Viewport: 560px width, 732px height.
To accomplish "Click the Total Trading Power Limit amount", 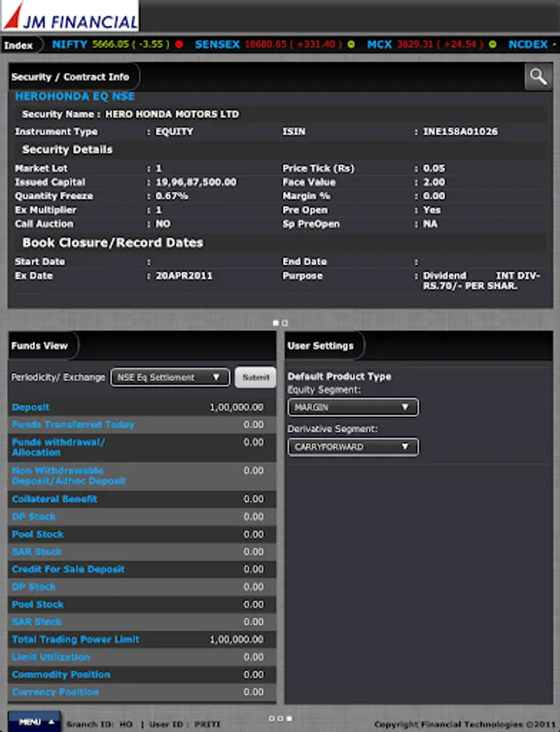I will click(237, 639).
